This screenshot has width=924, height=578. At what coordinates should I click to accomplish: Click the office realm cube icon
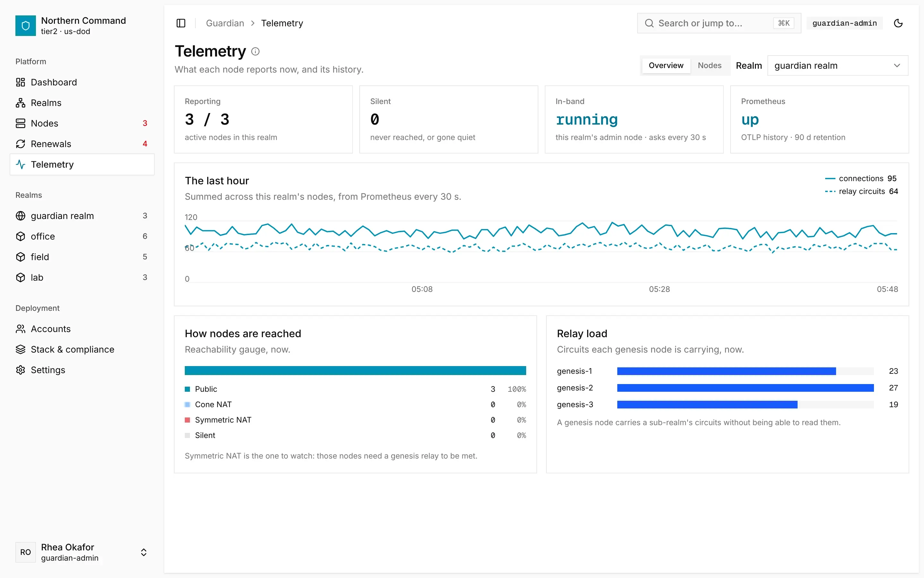21,236
